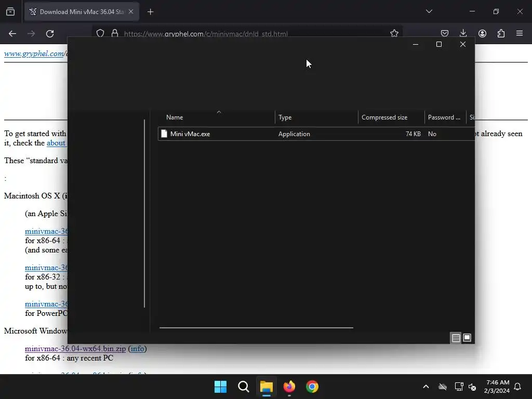This screenshot has width=532, height=399.
Task: Click the 74 KB compressed size cell
Action: coord(413,134)
